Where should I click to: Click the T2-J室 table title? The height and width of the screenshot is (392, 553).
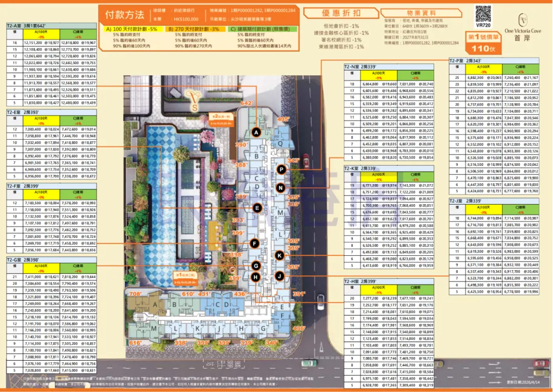pos(494,201)
